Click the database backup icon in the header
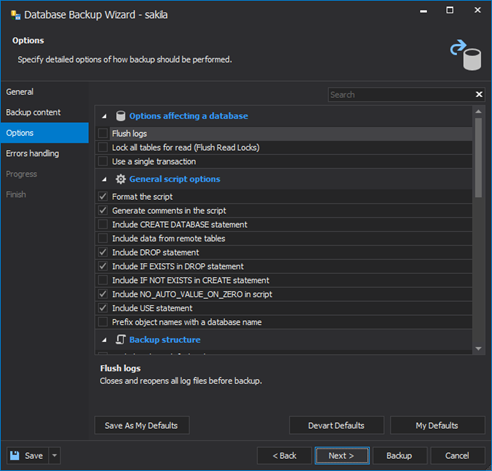 pyautogui.click(x=466, y=55)
